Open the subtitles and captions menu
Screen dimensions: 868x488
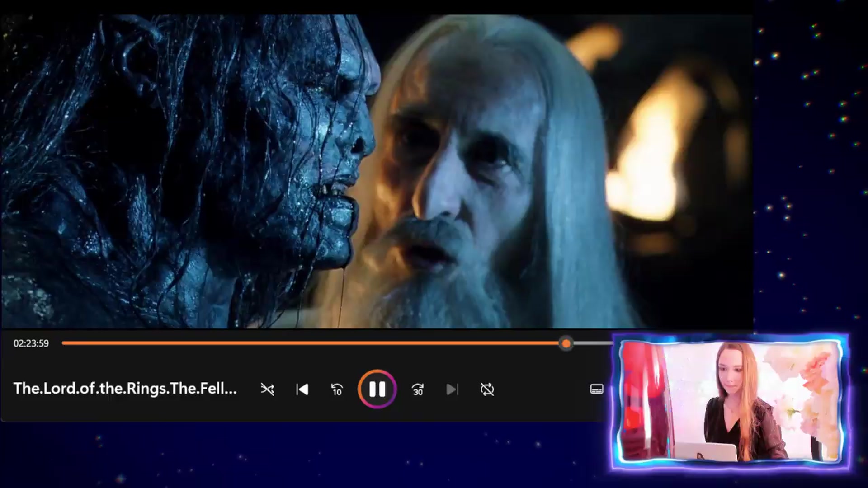pos(597,389)
